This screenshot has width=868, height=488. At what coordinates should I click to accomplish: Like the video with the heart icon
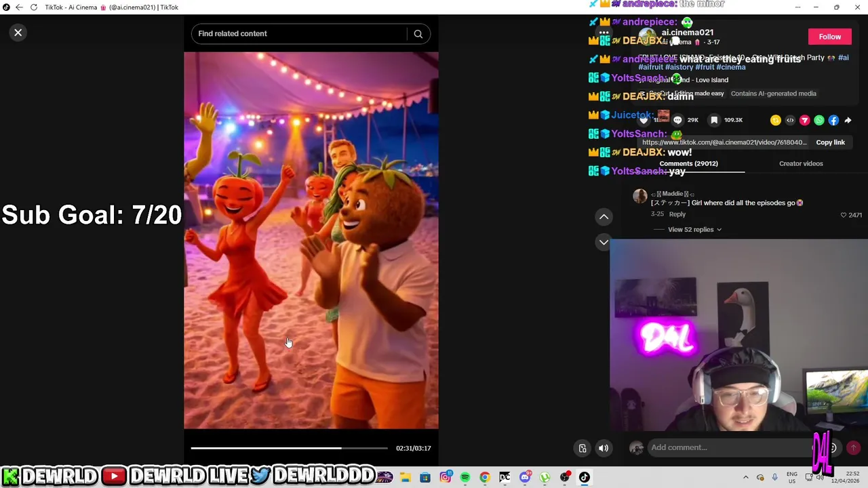644,120
